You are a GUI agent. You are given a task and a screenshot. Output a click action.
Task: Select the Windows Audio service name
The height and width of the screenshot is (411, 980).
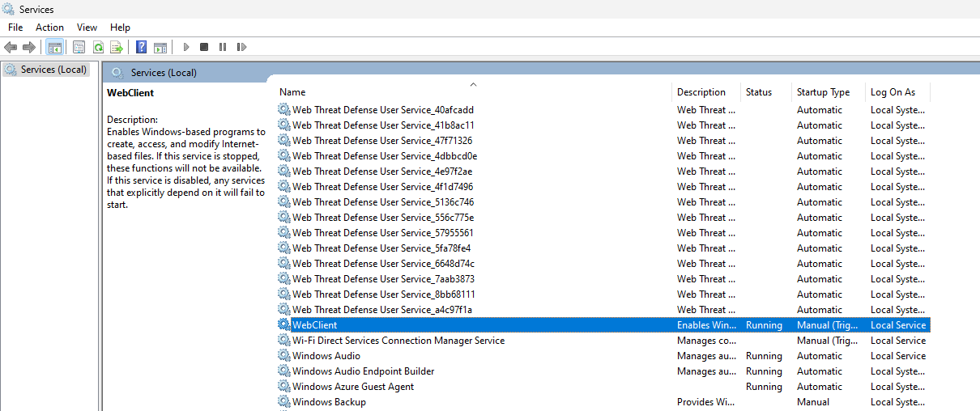pyautogui.click(x=326, y=356)
